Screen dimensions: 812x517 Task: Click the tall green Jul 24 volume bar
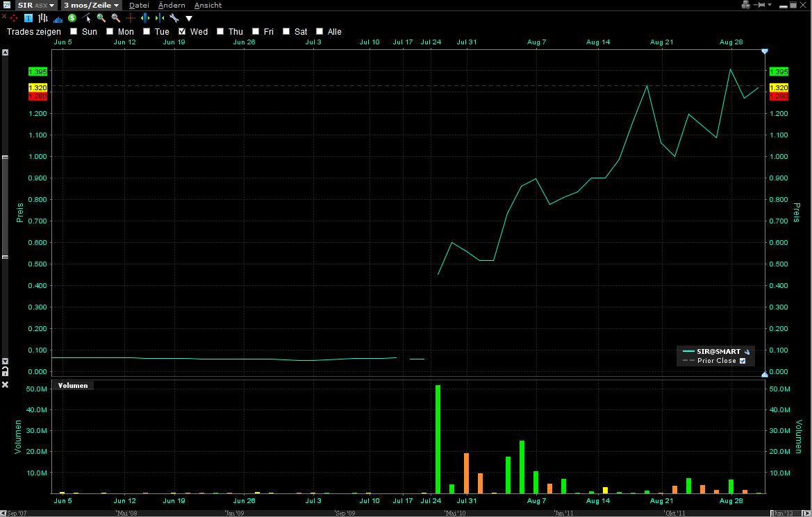tap(438, 439)
